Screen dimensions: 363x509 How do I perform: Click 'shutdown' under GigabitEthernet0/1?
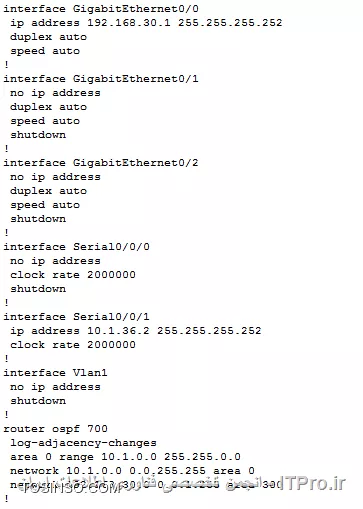pos(38,135)
